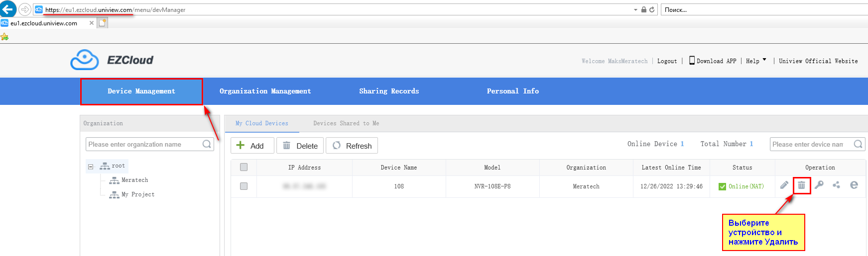Click the URL in the address bar
868x256 pixels.
115,10
